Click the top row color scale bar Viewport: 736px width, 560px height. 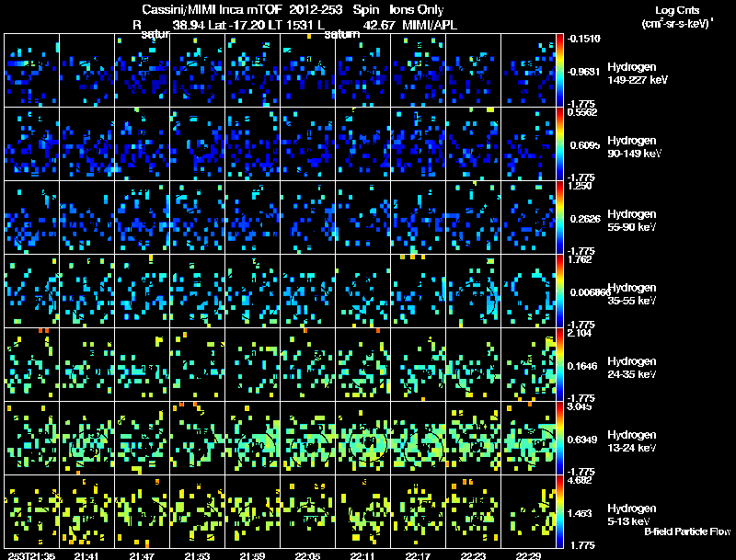559,71
